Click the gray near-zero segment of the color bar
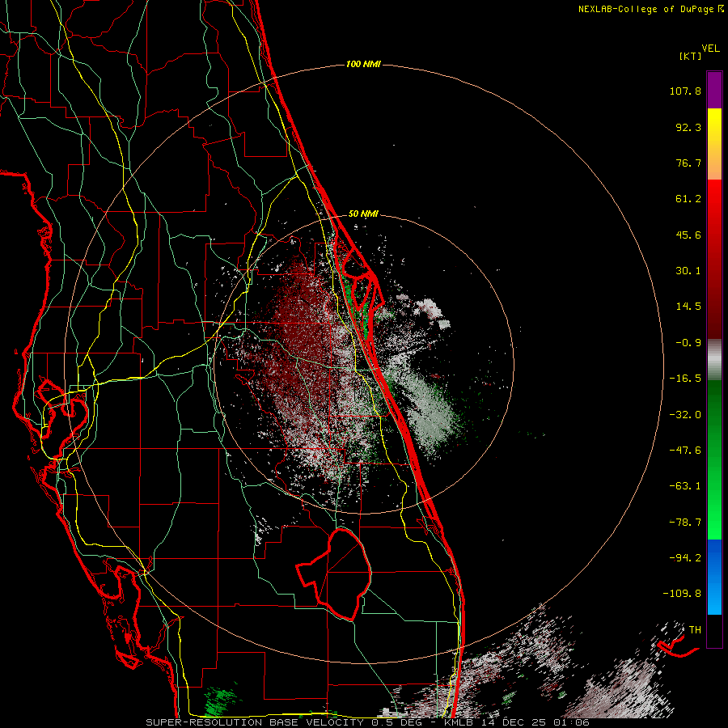The width and height of the screenshot is (728, 728). (714, 360)
